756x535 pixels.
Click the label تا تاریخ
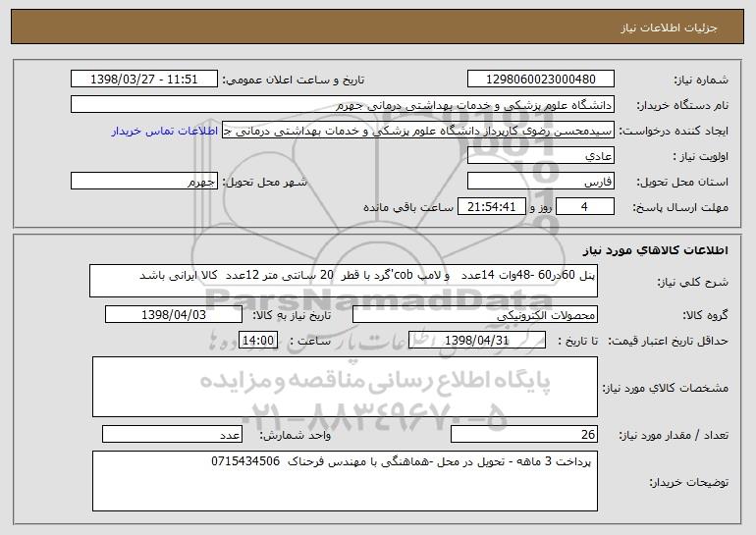[578, 342]
